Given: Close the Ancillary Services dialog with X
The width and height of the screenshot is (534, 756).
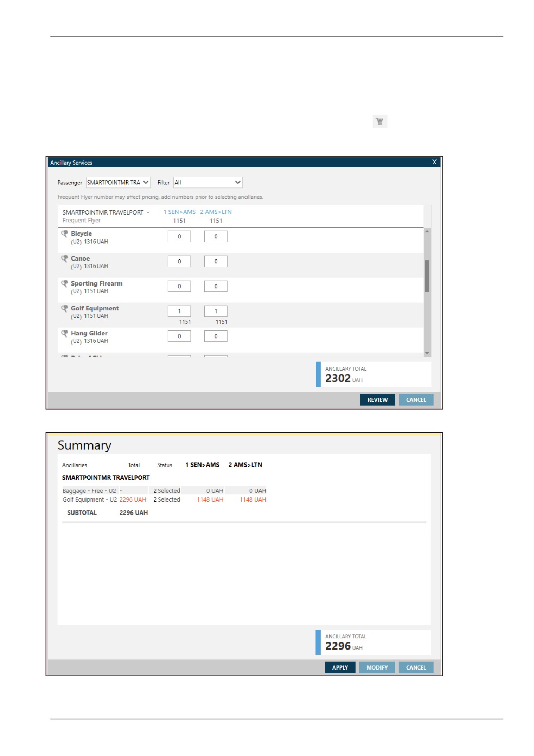Looking at the screenshot, I should point(434,162).
